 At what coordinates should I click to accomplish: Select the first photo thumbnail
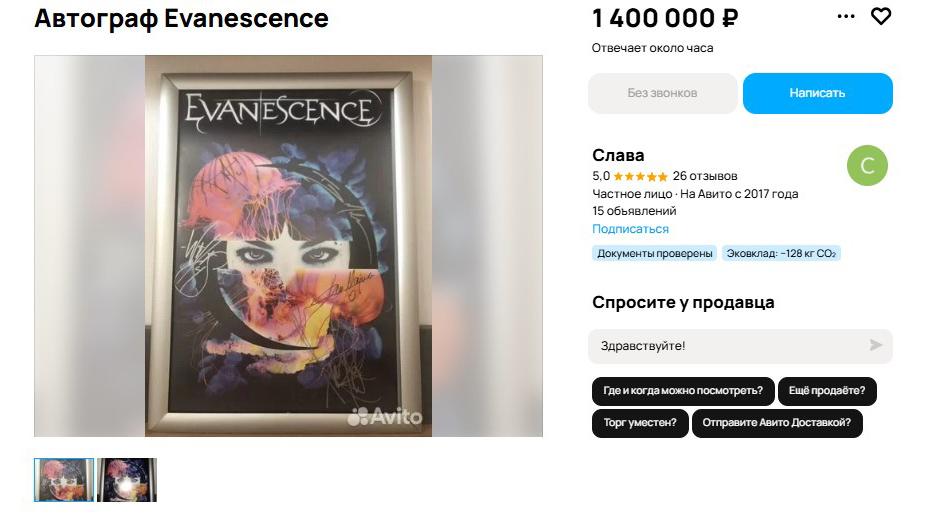click(x=64, y=480)
